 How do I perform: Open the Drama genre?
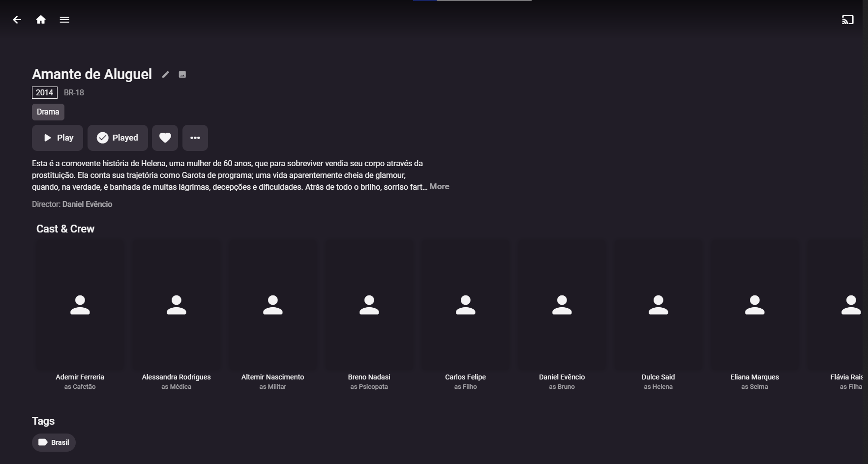click(x=48, y=112)
